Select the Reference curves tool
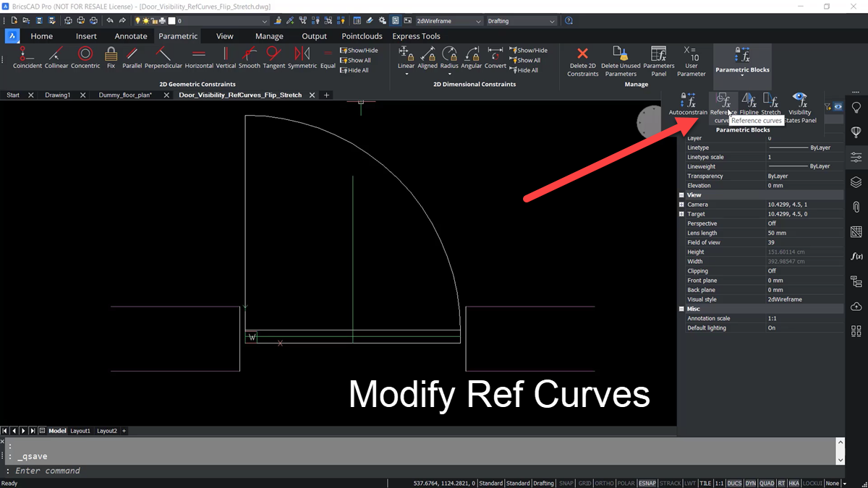The image size is (868, 488). click(x=723, y=107)
